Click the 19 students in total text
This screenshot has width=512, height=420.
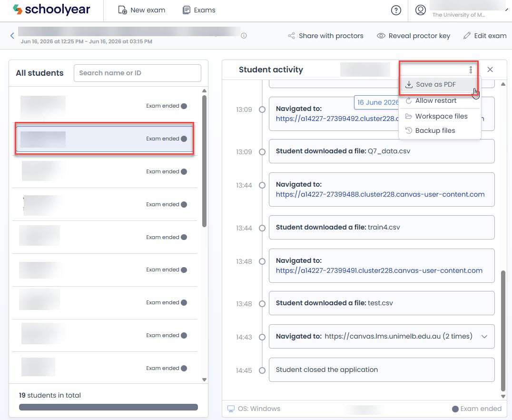50,395
